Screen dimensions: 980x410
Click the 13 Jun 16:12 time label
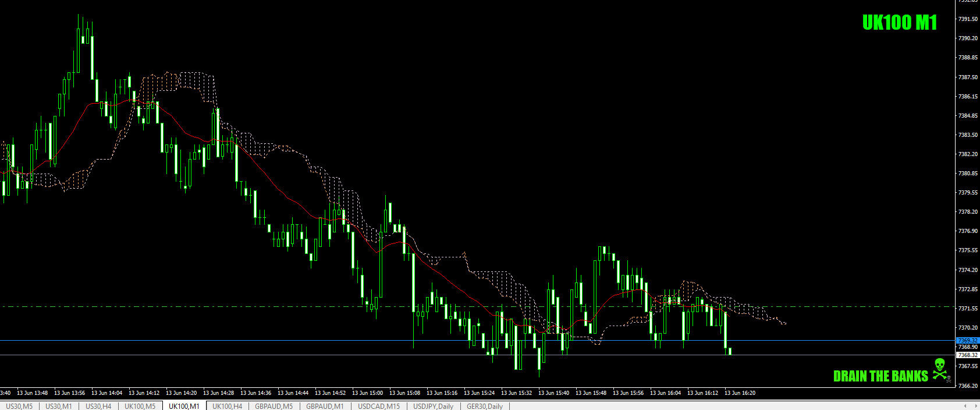click(703, 393)
